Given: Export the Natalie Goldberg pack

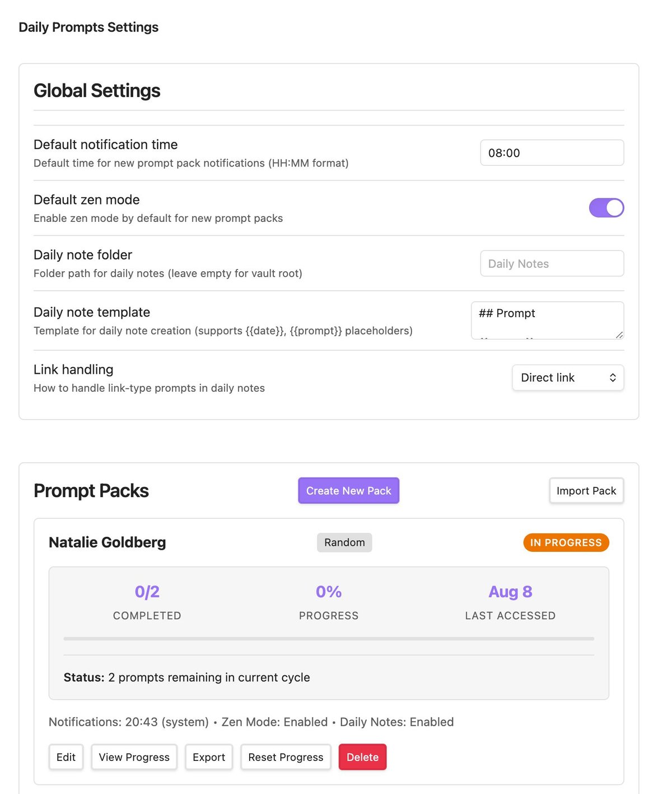Looking at the screenshot, I should pos(208,756).
